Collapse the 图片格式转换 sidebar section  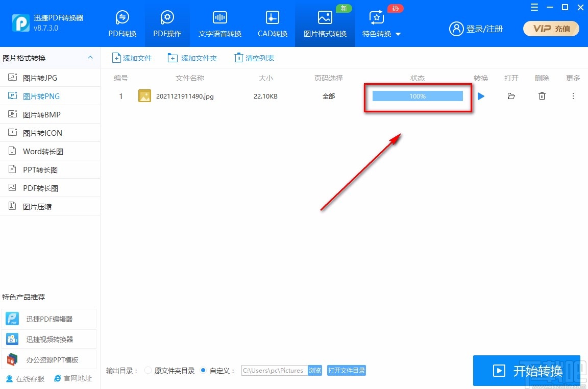pos(90,58)
